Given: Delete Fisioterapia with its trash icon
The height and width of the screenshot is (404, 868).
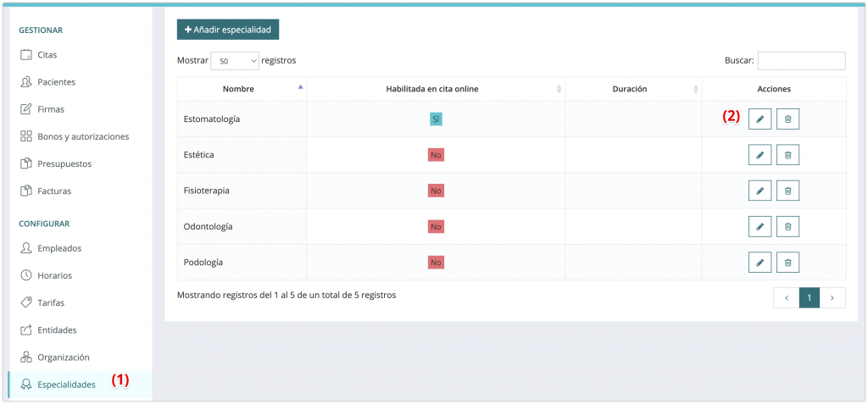Looking at the screenshot, I should pyautogui.click(x=787, y=191).
